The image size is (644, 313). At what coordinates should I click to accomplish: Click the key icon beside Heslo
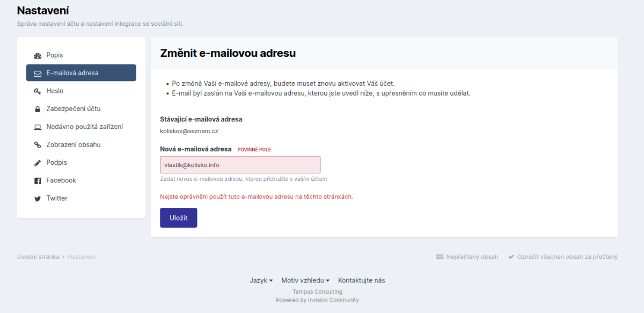(38, 92)
